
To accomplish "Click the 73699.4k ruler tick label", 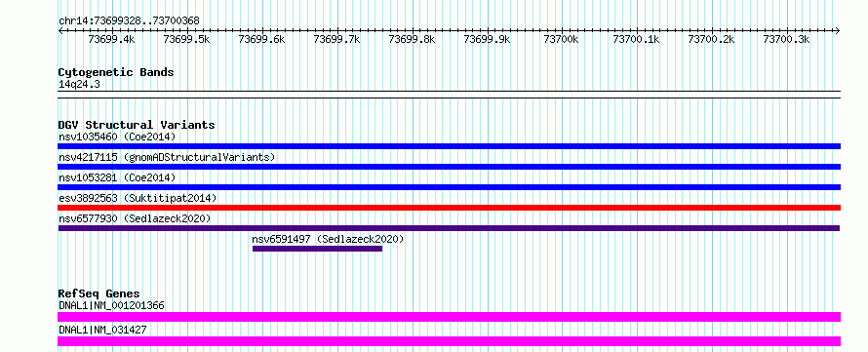I will [x=112, y=39].
